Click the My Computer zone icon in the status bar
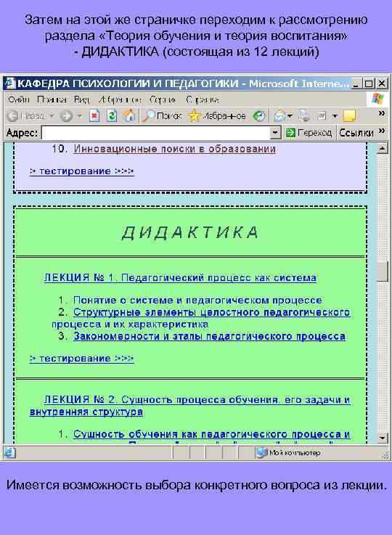 [261, 453]
